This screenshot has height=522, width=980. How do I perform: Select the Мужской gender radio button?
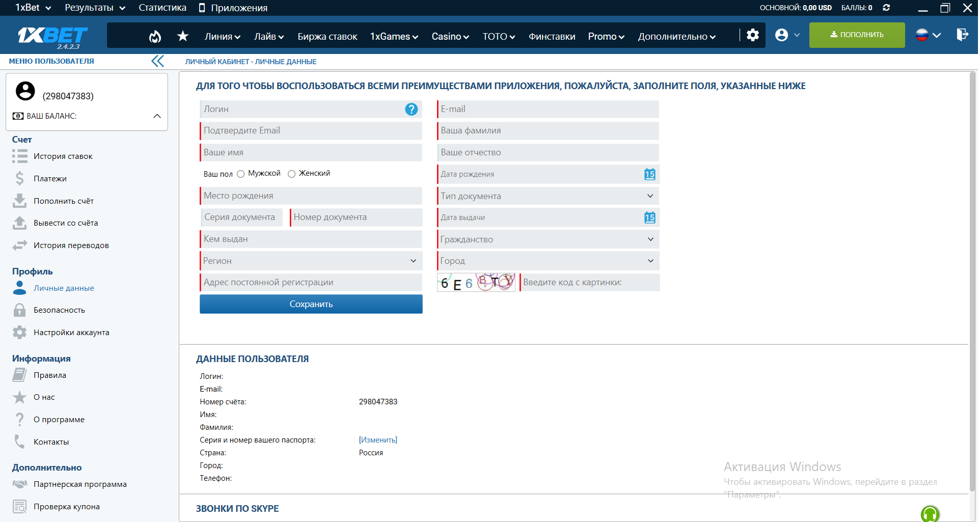241,174
